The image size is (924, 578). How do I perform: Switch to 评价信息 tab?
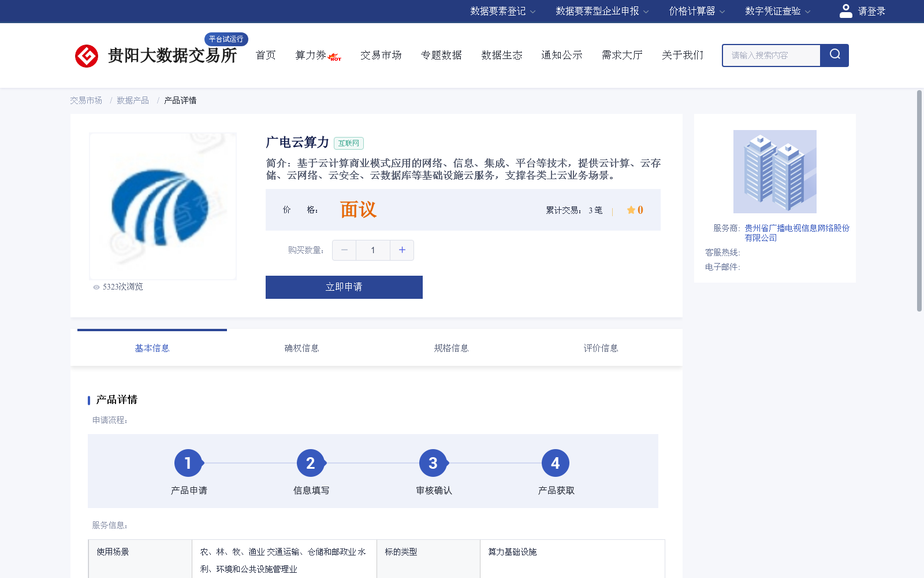[x=601, y=348]
